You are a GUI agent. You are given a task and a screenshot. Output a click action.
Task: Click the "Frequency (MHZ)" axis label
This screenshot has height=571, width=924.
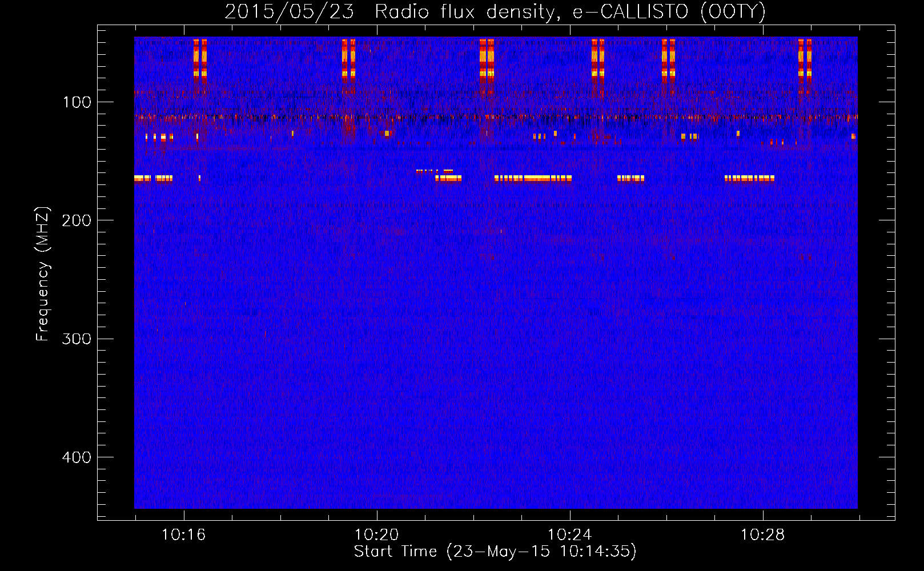[43, 274]
